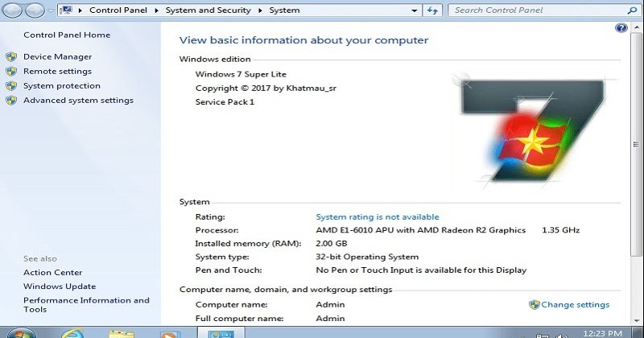This screenshot has height=338, width=644.
Task: Select System breadcrumb
Action: (284, 10)
